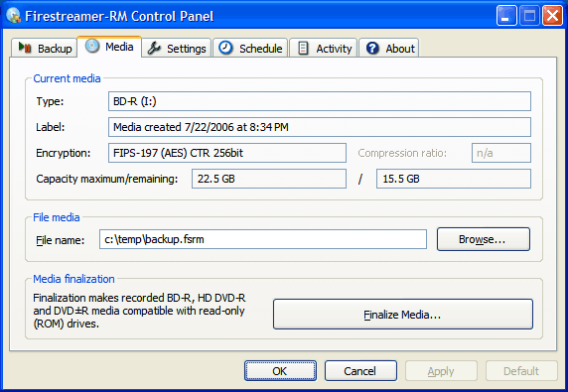Click the Compression ratio label
Image resolution: width=568 pixels, height=392 pixels.
pos(402,153)
